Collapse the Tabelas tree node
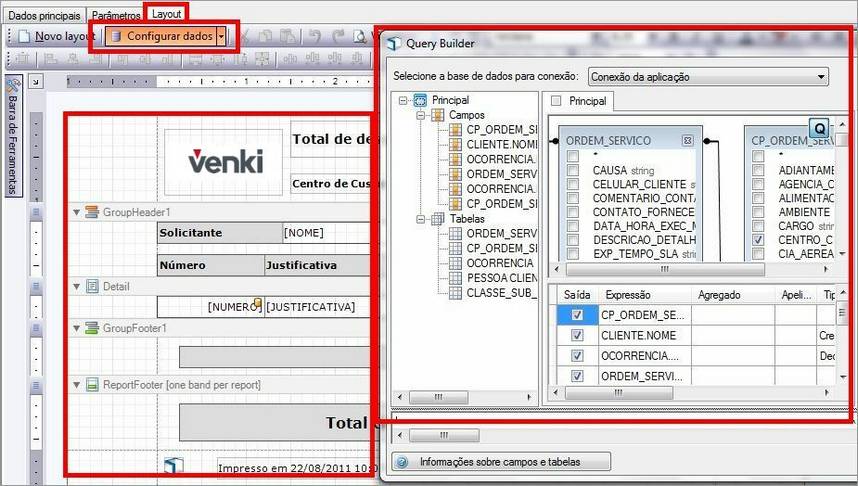Screen dimensions: 858x486 420,219
